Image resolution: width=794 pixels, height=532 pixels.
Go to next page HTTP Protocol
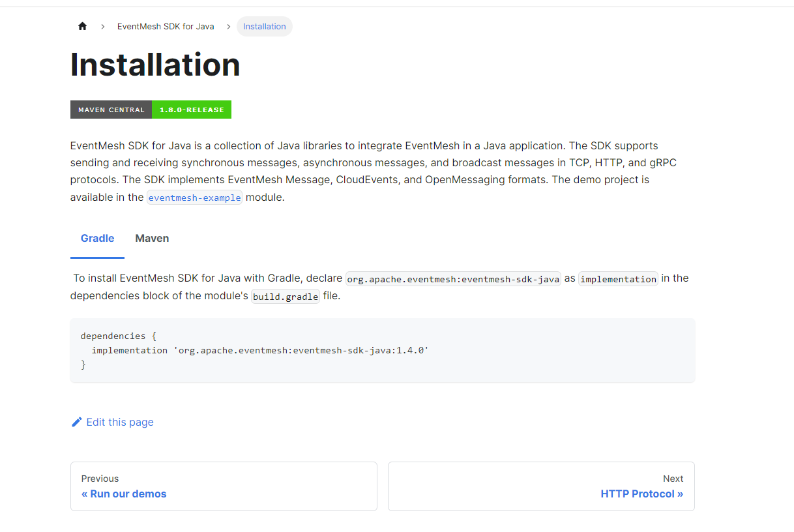coord(541,486)
